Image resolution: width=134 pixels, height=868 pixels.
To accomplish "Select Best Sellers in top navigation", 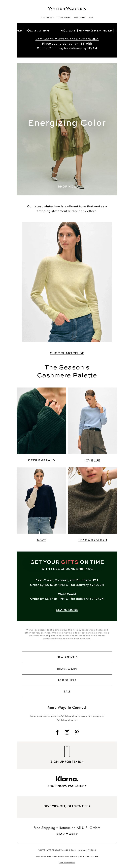I will tap(80, 17).
